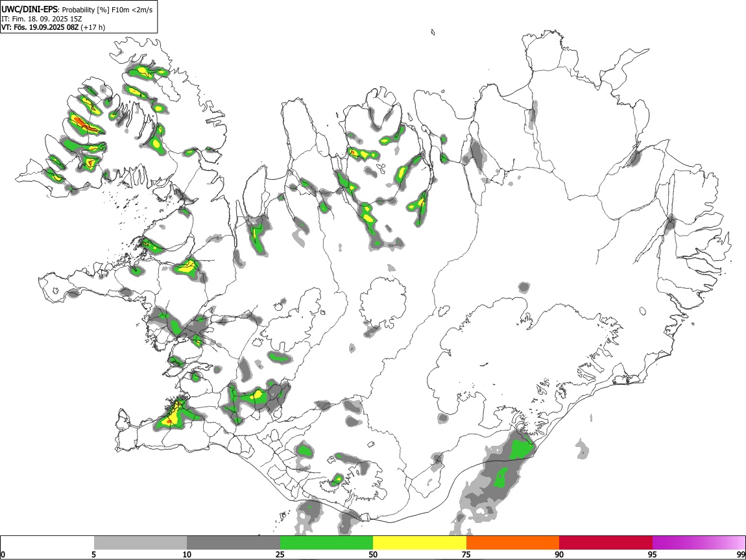Click the dark gray 10-25 legend swatch
The height and width of the screenshot is (560, 746).
click(x=234, y=543)
